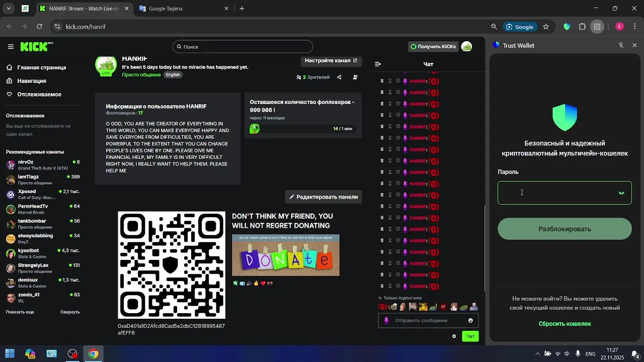
Task: Open the tankbomber channel
Action: pos(43,224)
